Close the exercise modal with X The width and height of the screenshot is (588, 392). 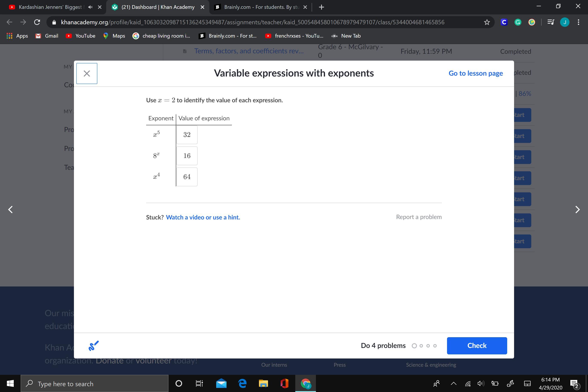point(87,73)
